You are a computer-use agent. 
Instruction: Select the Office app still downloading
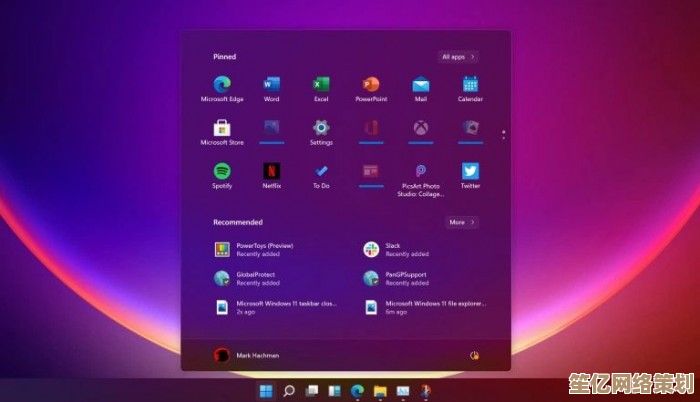pyautogui.click(x=371, y=131)
